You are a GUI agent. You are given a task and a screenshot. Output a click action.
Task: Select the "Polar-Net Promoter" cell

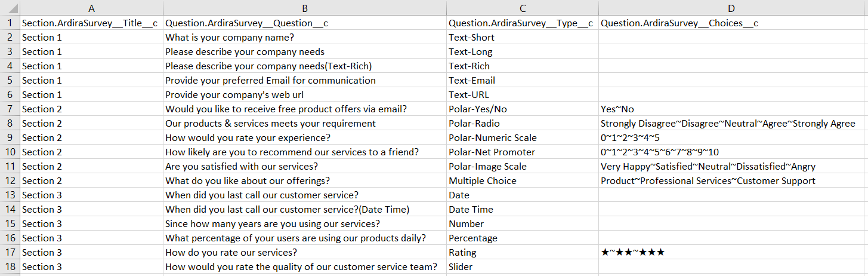click(492, 152)
